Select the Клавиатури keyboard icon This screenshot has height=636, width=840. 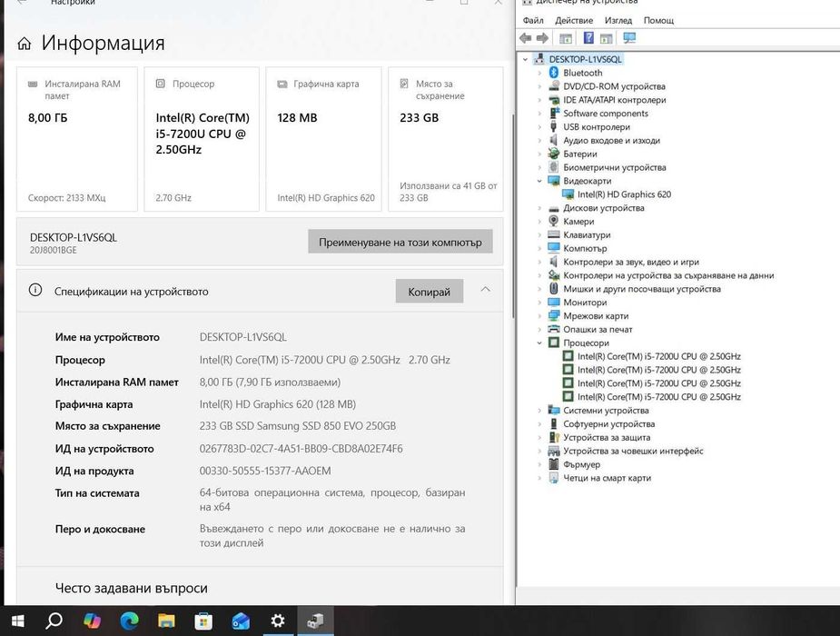(554, 234)
